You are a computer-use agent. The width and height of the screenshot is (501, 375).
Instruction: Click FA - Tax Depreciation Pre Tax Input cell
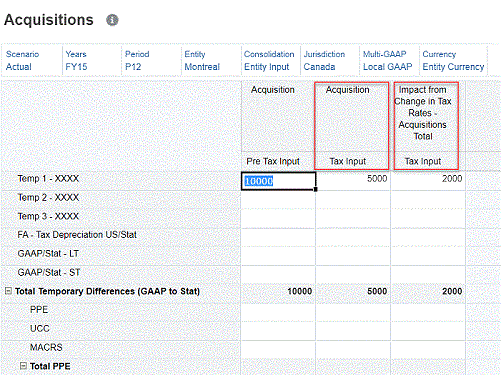pos(278,237)
